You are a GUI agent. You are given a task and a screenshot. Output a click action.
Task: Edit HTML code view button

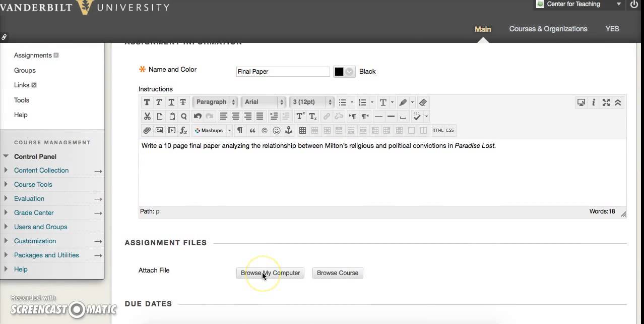(x=438, y=130)
